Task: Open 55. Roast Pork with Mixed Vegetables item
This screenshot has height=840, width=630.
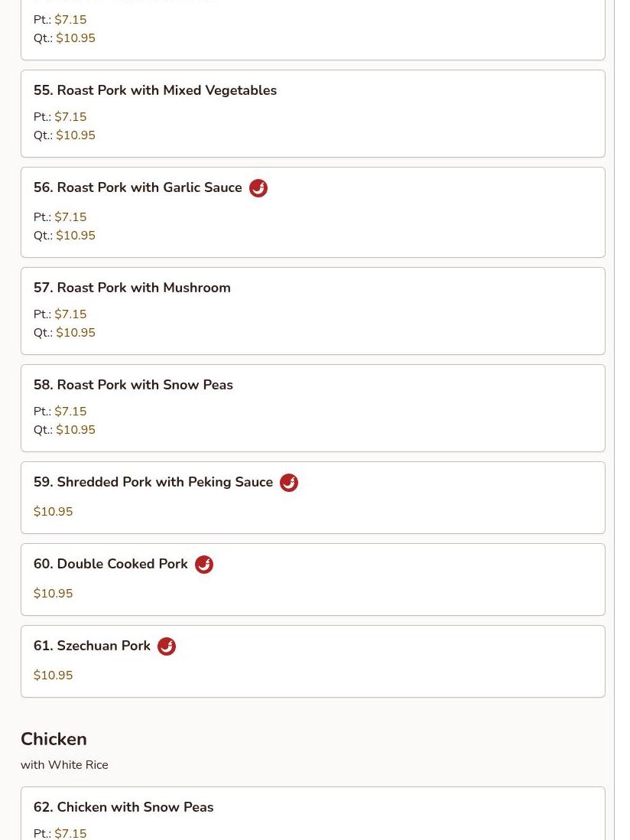Action: pos(313,113)
